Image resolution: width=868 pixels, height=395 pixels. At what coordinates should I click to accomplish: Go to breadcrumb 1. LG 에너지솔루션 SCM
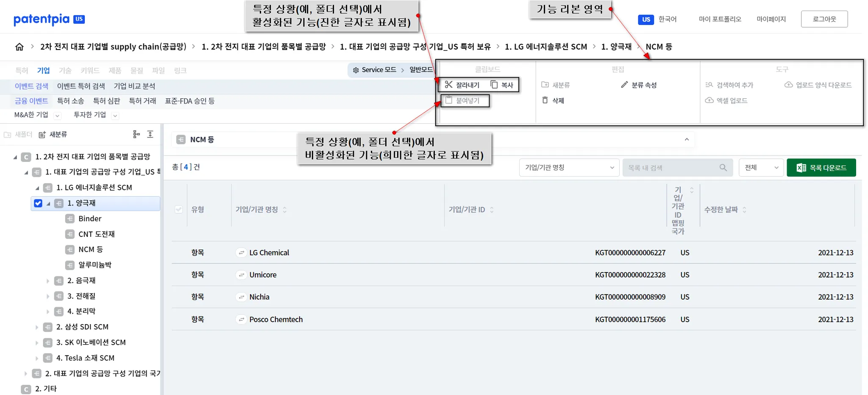(546, 47)
